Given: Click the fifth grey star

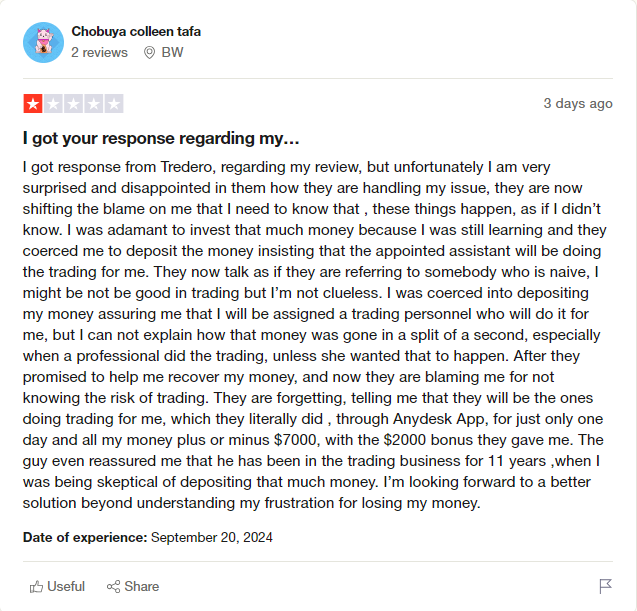Looking at the screenshot, I should (x=114, y=104).
